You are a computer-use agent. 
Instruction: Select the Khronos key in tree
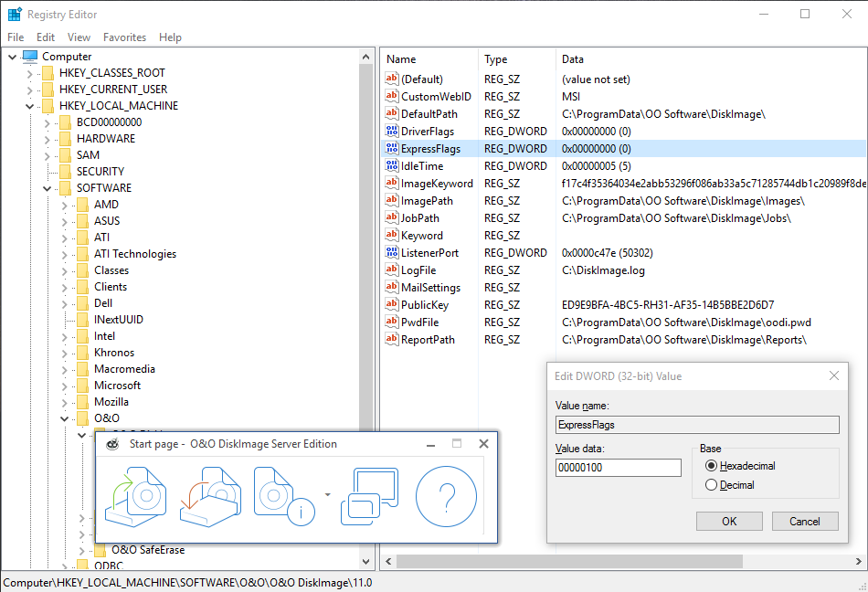[x=114, y=353]
